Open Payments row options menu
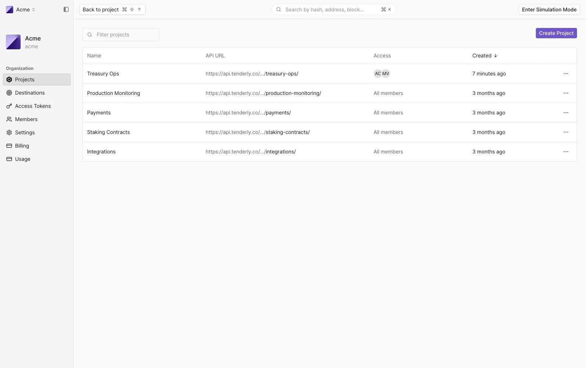The height and width of the screenshot is (368, 588). [566, 113]
